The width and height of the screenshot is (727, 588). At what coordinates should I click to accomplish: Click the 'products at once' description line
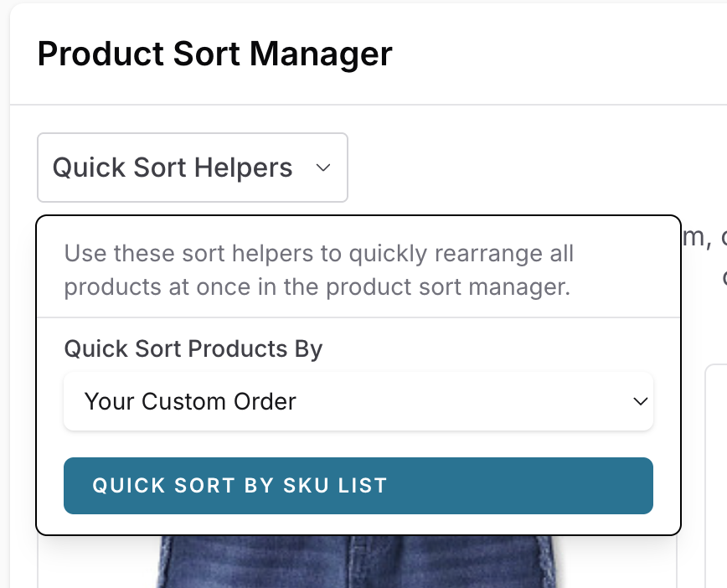(x=317, y=286)
